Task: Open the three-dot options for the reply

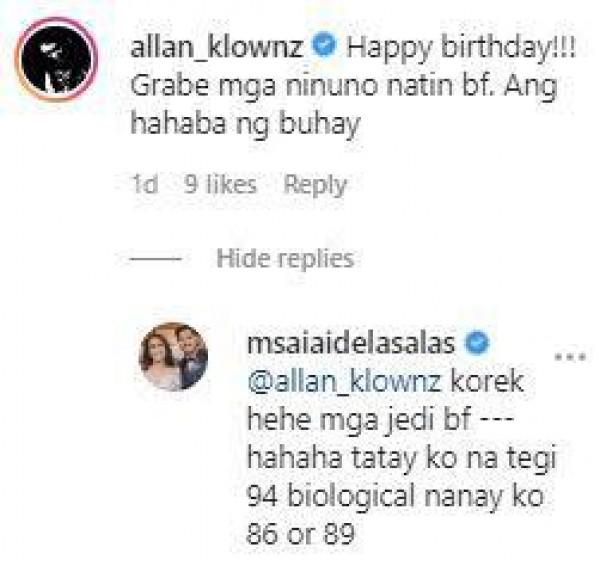Action: coord(570,357)
